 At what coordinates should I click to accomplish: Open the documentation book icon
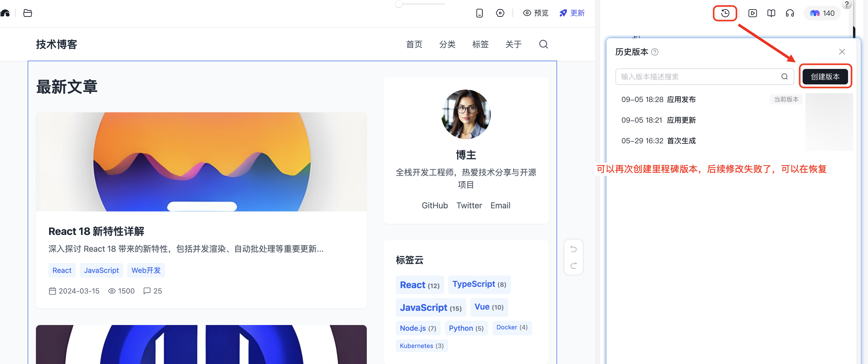click(x=771, y=13)
